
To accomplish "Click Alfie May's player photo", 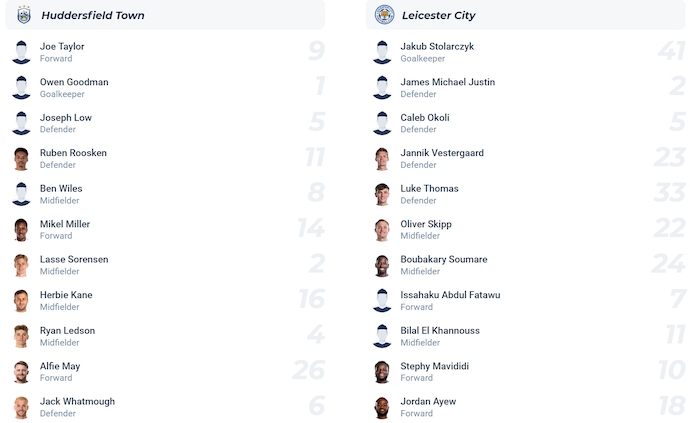I will (x=22, y=372).
